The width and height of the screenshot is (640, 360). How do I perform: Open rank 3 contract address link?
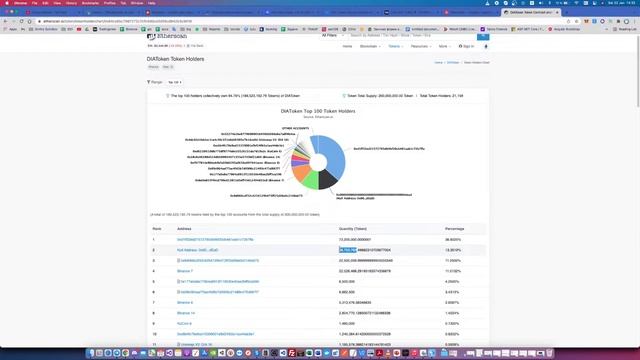pyautogui.click(x=220, y=260)
